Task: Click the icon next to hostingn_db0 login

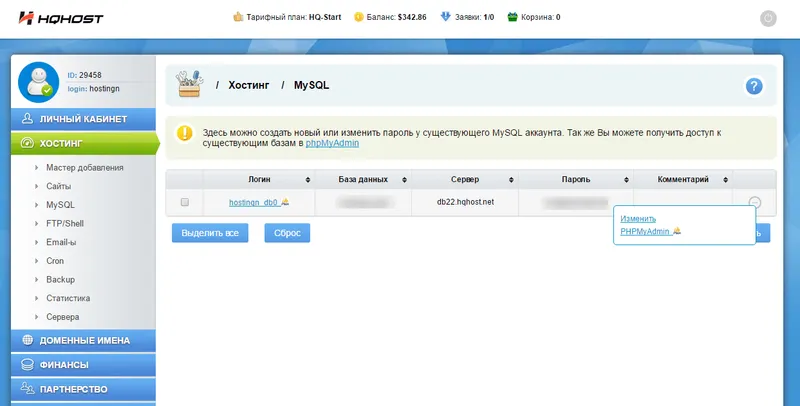Action: coord(285,201)
